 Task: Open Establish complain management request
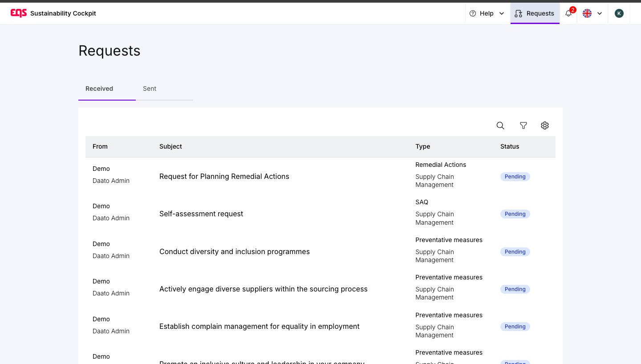coord(260,327)
